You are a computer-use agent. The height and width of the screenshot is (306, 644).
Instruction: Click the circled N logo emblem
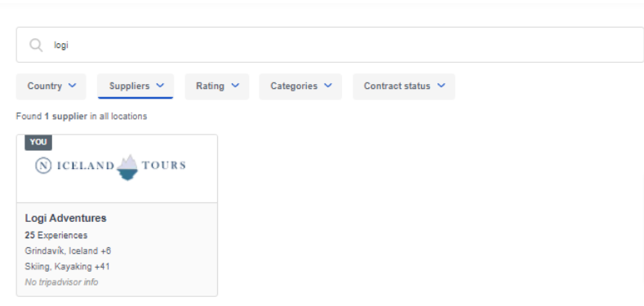coord(43,166)
